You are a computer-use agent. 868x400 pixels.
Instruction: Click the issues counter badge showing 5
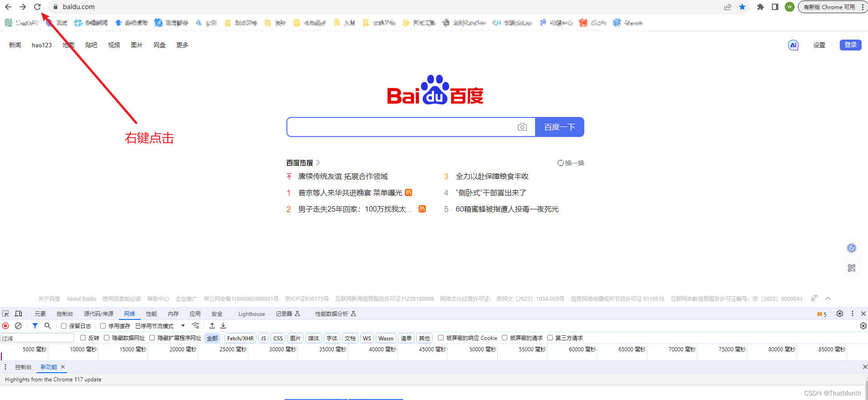[x=822, y=314]
